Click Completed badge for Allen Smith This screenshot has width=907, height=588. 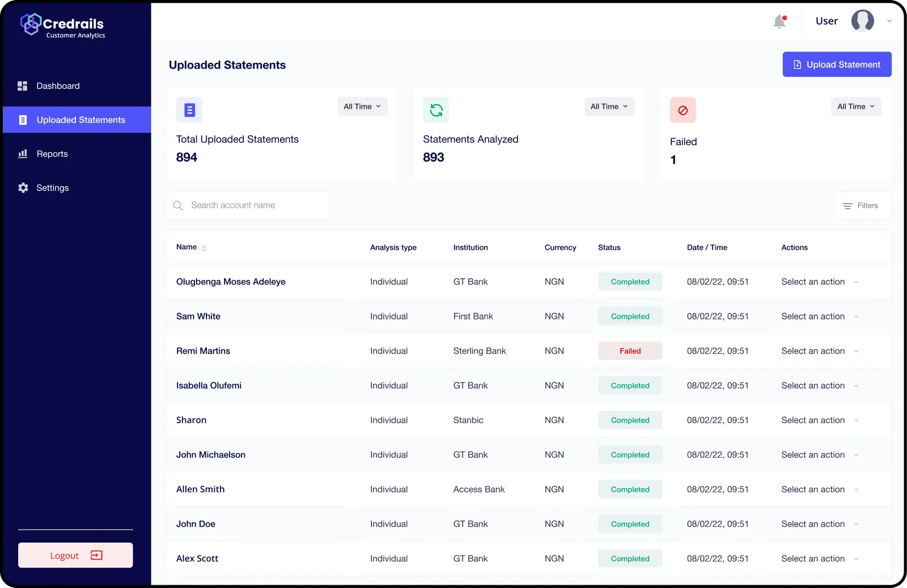[x=630, y=489]
